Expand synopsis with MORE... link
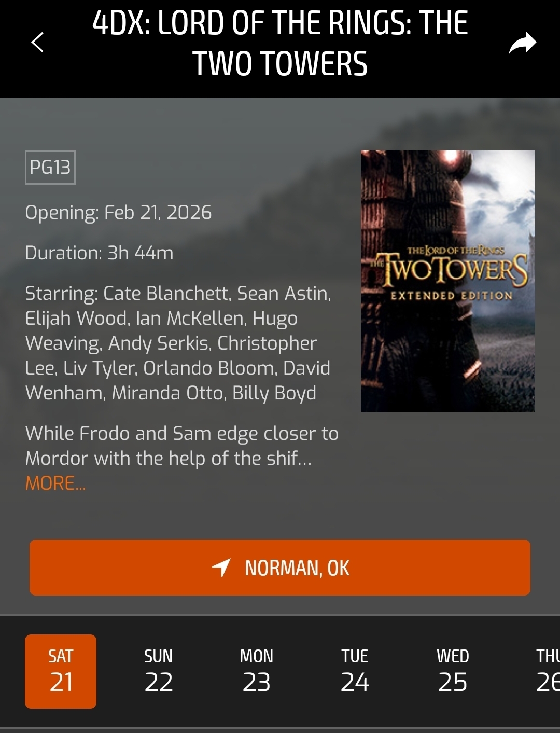 tap(55, 483)
